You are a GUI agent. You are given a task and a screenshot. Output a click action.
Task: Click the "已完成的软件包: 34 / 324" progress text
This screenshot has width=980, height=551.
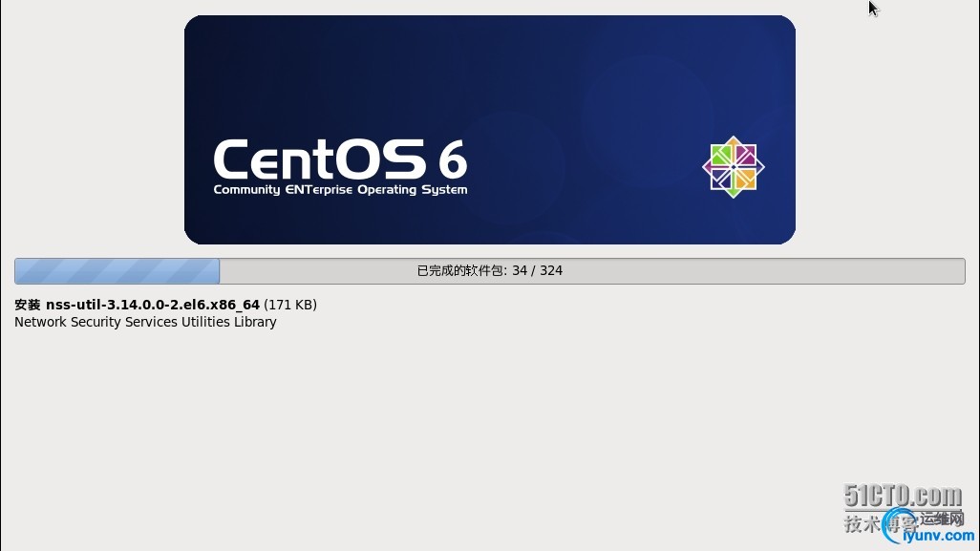click(x=489, y=270)
